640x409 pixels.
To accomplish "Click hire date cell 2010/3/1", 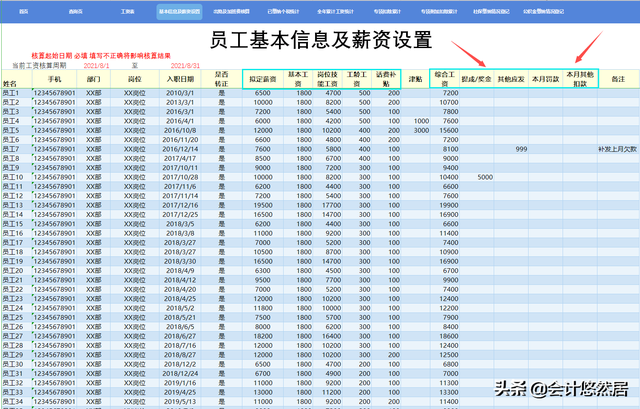I will (180, 93).
